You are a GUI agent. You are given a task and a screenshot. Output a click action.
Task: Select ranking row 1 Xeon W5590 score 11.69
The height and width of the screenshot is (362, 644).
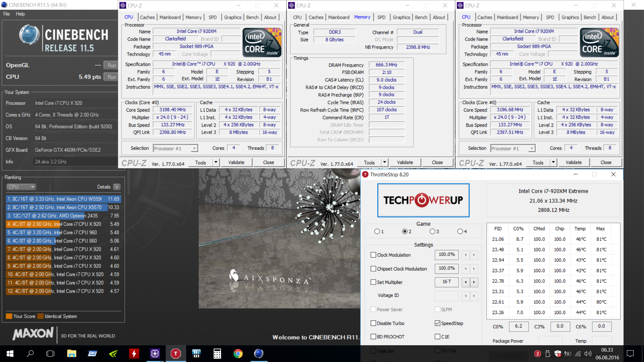[x=63, y=199]
